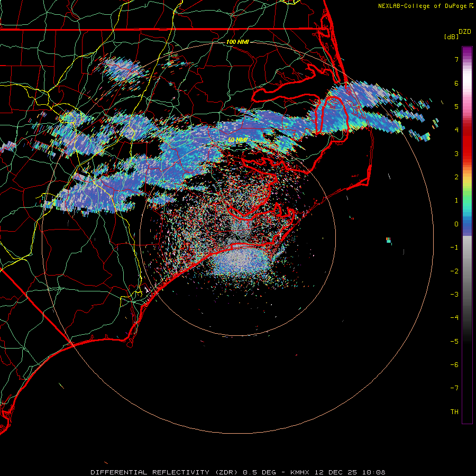Viewport: 476px width, 476px height.
Task: Click the 1 dB value on color scale
Action: click(x=456, y=200)
